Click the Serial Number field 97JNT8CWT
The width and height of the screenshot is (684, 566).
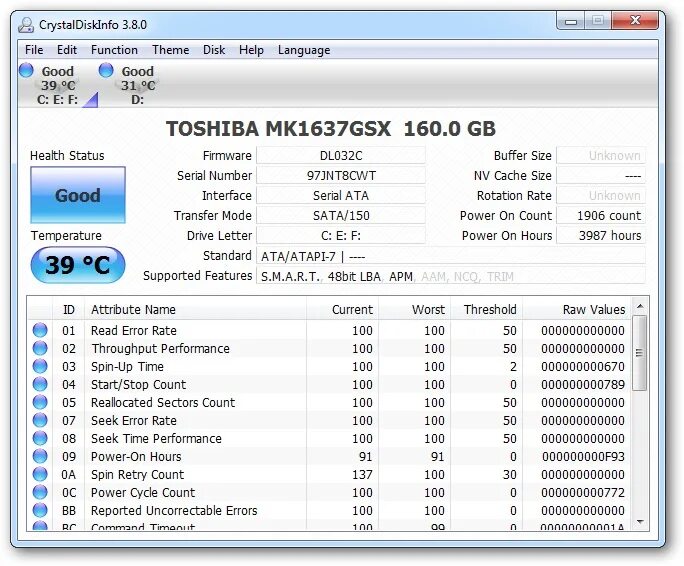(x=341, y=175)
